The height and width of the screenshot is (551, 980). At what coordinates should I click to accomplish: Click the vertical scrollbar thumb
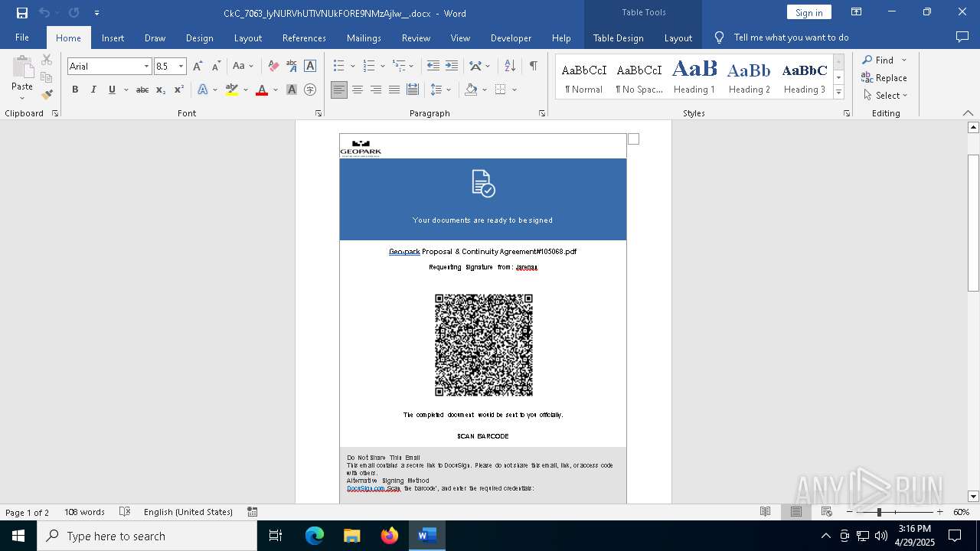[973, 223]
